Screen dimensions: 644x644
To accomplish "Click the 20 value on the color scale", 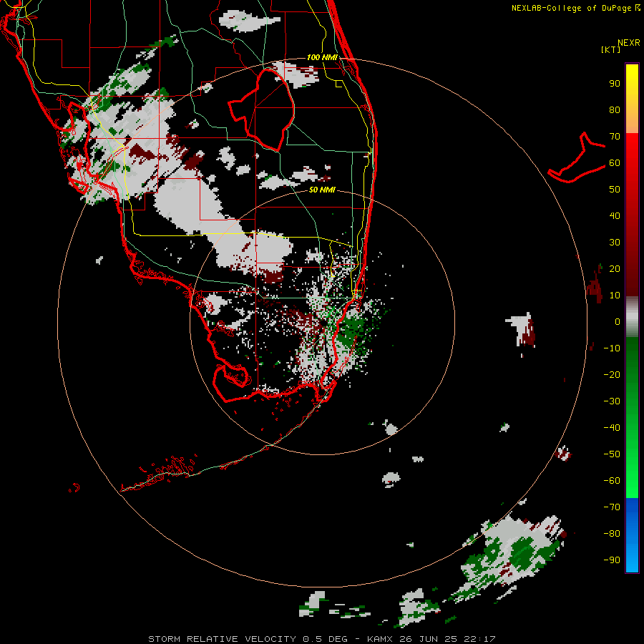I will coord(615,268).
